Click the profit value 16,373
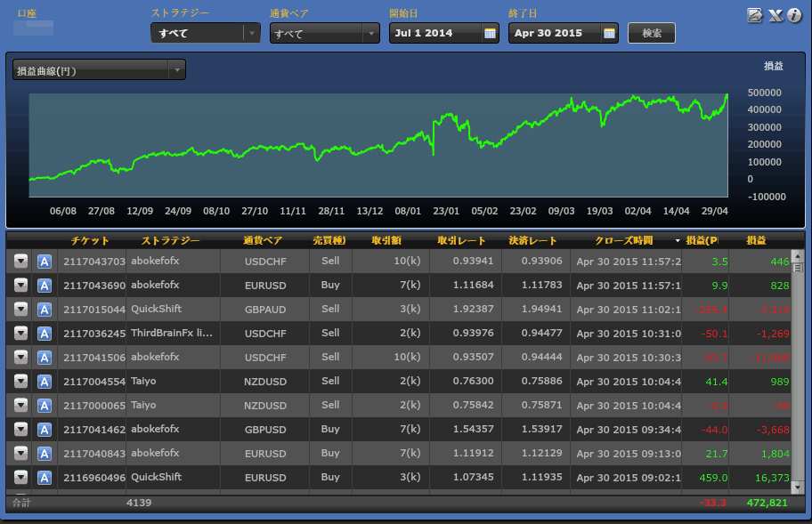 click(x=772, y=478)
